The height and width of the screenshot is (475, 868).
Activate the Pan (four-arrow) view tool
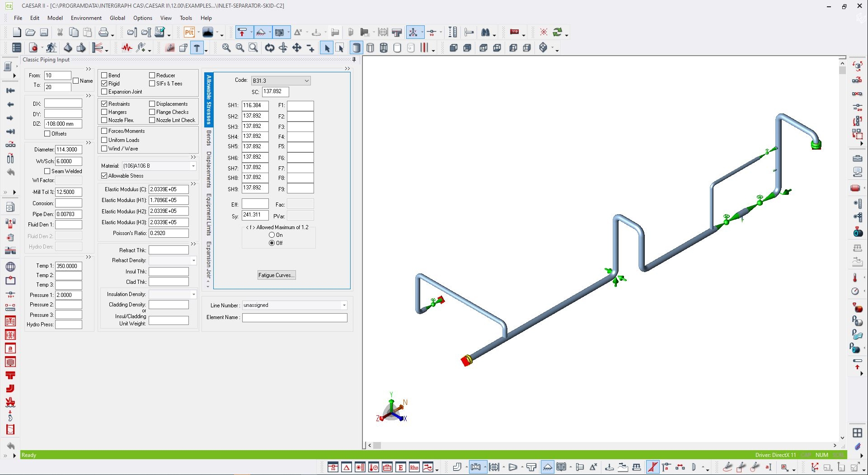click(297, 48)
